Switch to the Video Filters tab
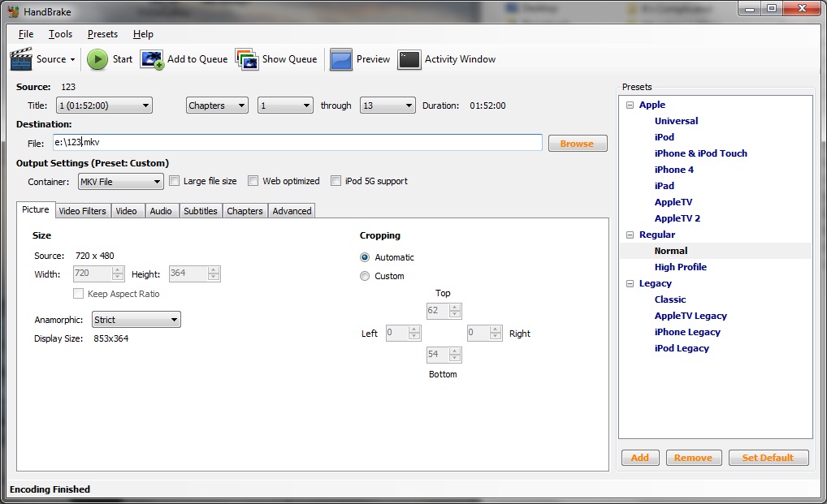 point(82,211)
